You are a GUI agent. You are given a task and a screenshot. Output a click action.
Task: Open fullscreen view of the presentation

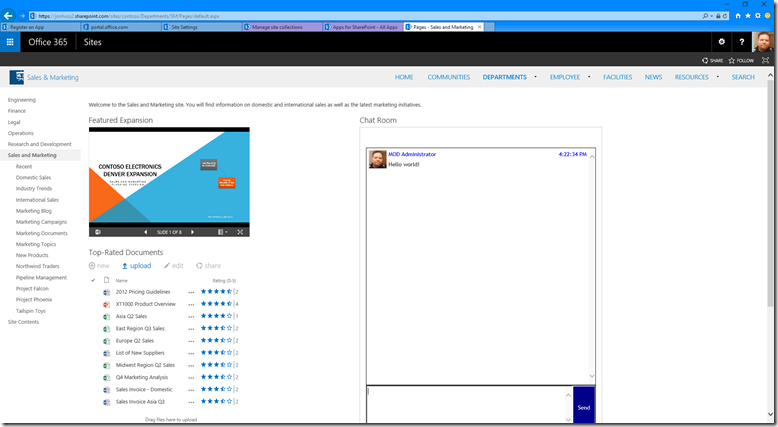tap(240, 232)
